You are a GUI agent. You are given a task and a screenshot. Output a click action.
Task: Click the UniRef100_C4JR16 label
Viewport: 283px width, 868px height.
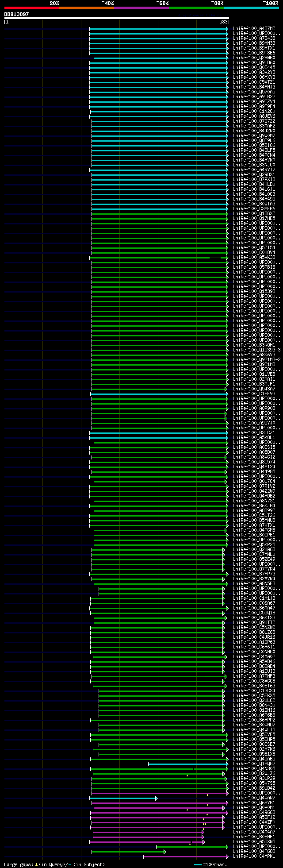(254, 637)
